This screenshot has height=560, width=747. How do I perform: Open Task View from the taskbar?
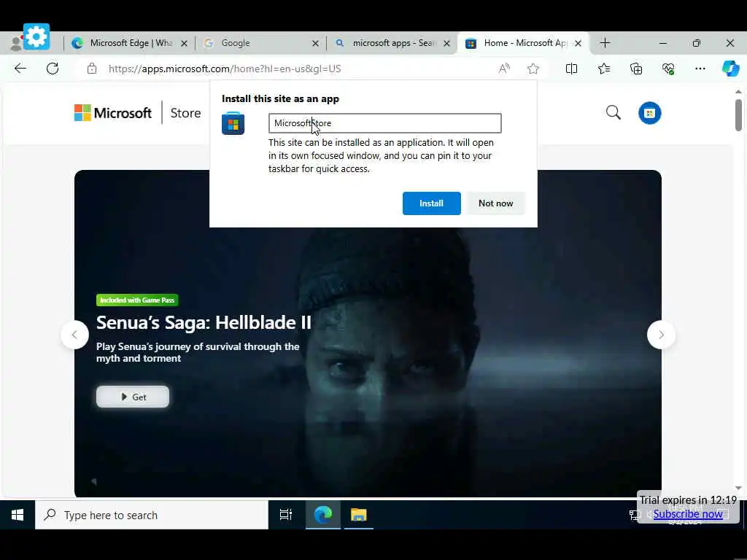[286, 515]
